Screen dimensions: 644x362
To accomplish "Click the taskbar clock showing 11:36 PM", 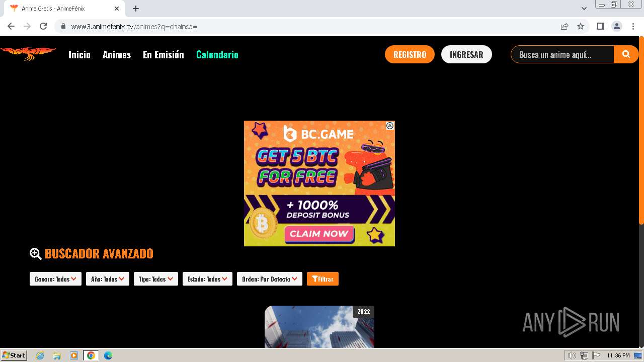I will [x=618, y=355].
